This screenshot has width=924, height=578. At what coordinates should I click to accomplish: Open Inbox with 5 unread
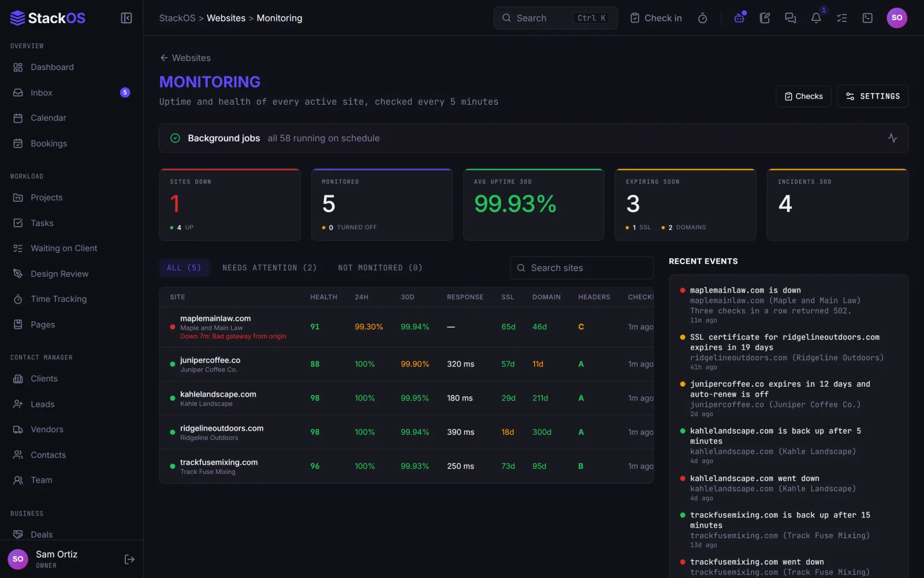(72, 92)
